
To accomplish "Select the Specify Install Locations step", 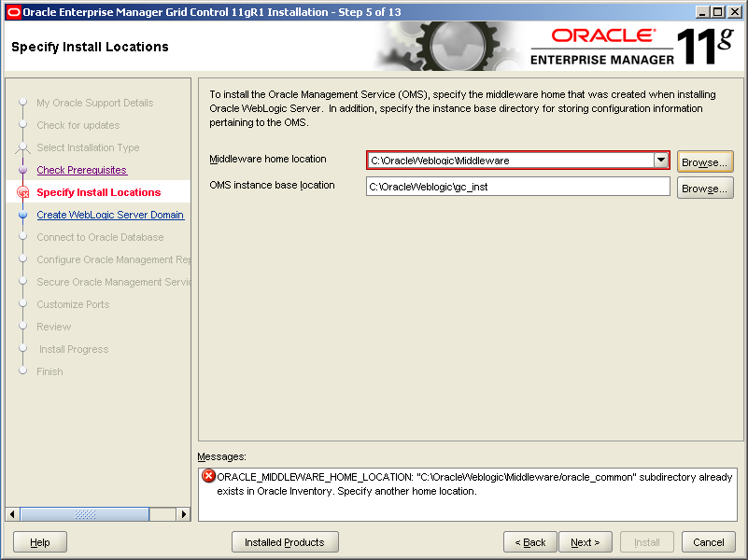I will (99, 192).
